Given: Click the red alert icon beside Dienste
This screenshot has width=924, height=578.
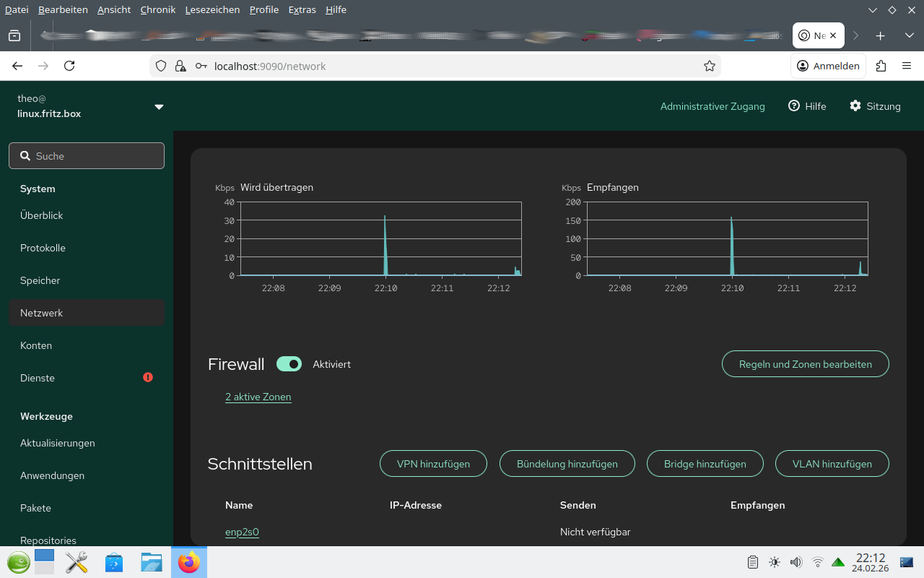Looking at the screenshot, I should [x=148, y=377].
